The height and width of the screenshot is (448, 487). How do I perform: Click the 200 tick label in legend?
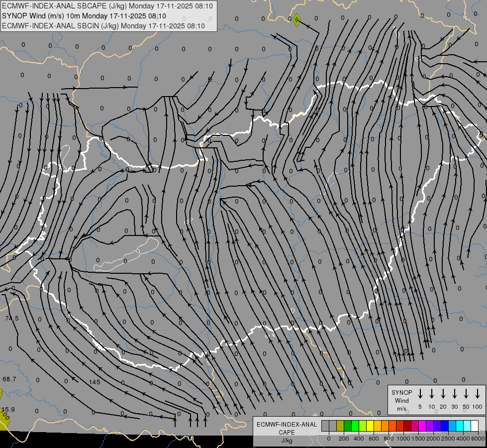pyautogui.click(x=344, y=439)
